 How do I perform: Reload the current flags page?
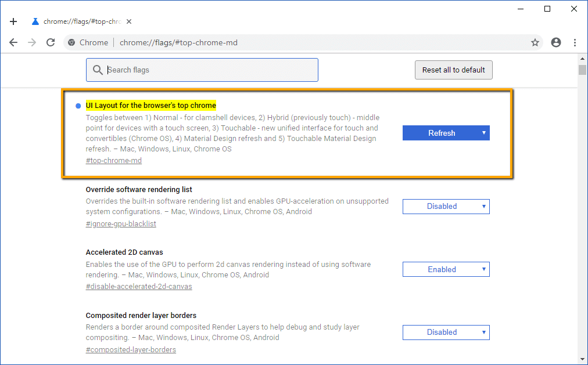pos(51,42)
